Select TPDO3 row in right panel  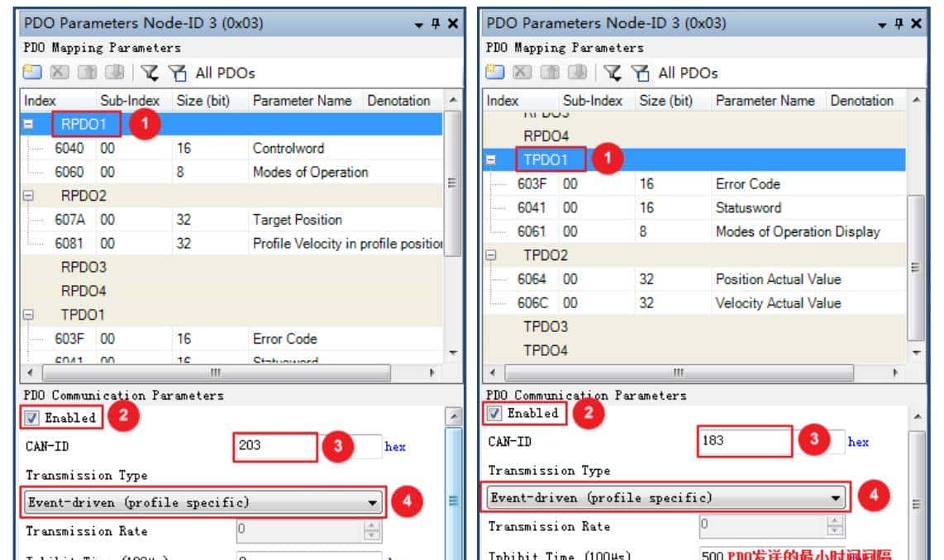[695, 326]
